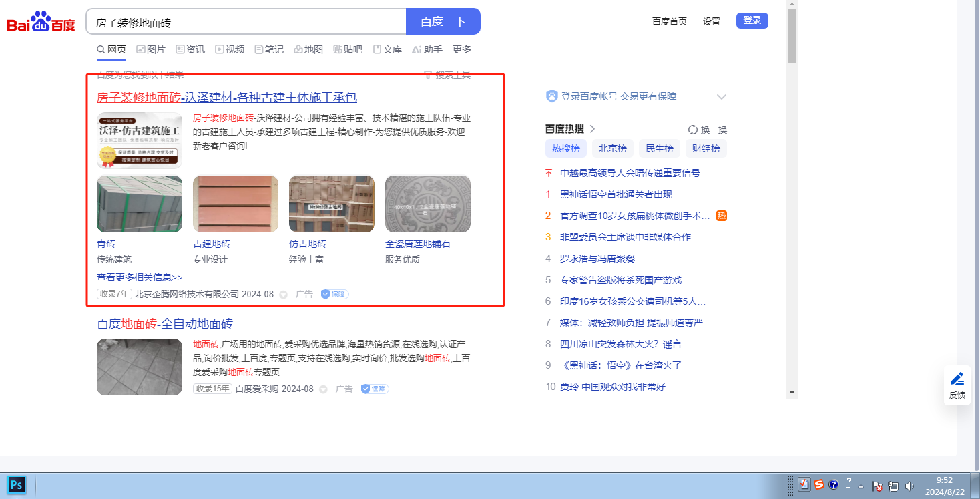980x499 pixels.
Task: Click the 保障 badge on the 百度爱采购 result
Action: point(375,389)
